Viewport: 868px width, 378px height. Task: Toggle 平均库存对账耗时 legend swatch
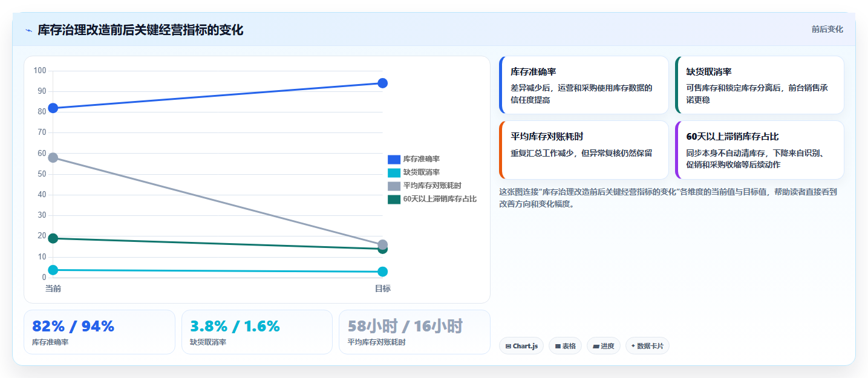394,186
